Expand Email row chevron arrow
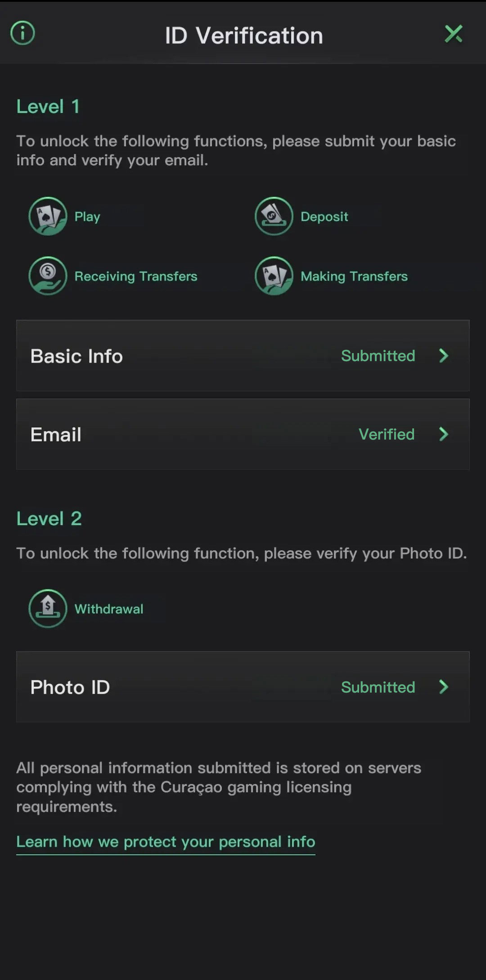The width and height of the screenshot is (486, 980). click(x=444, y=434)
